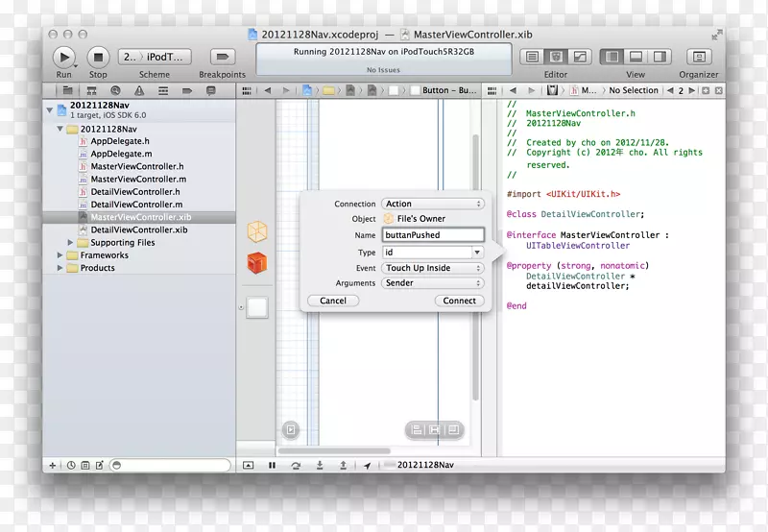Screen dimensions: 768x532
Task: Add new file with plus button
Action: 53,466
